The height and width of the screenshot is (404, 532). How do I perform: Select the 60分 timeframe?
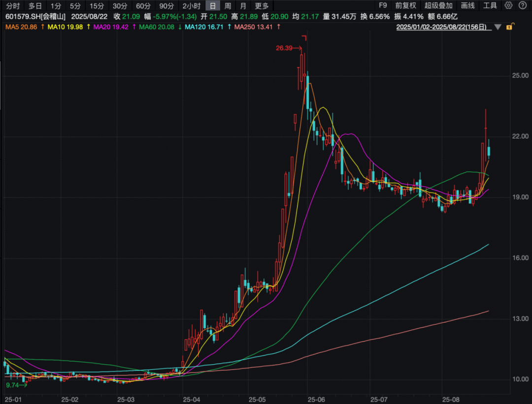143,6
